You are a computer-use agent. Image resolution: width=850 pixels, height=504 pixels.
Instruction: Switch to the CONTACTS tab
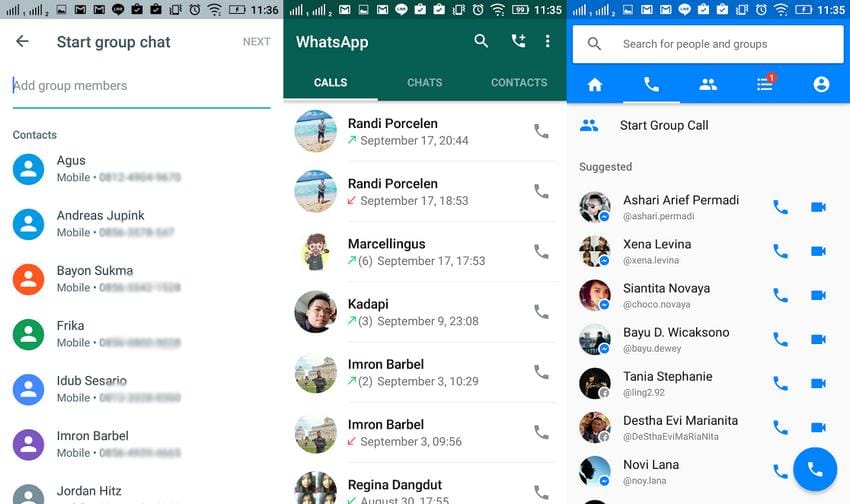518,83
